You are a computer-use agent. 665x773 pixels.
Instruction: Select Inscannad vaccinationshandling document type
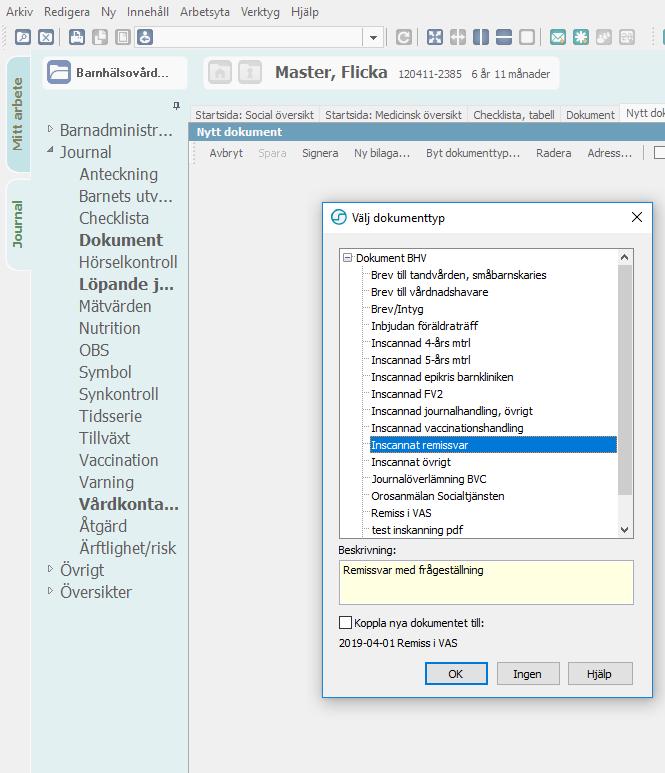point(447,428)
